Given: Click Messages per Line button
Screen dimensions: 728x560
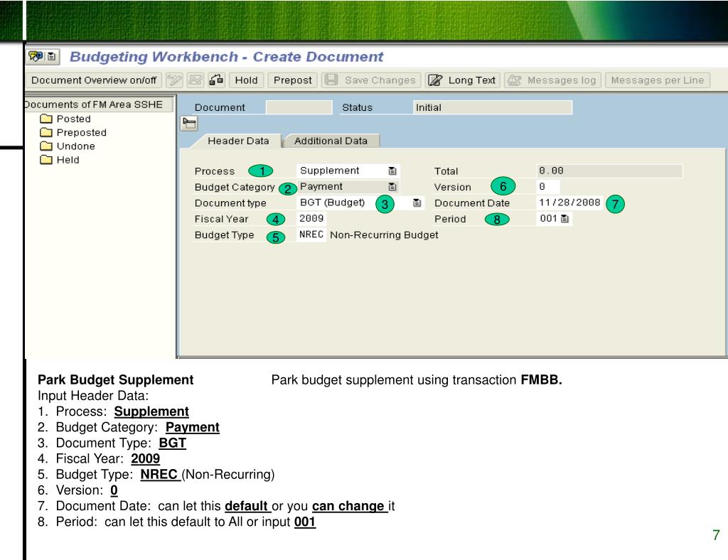Looking at the screenshot, I should tap(658, 80).
